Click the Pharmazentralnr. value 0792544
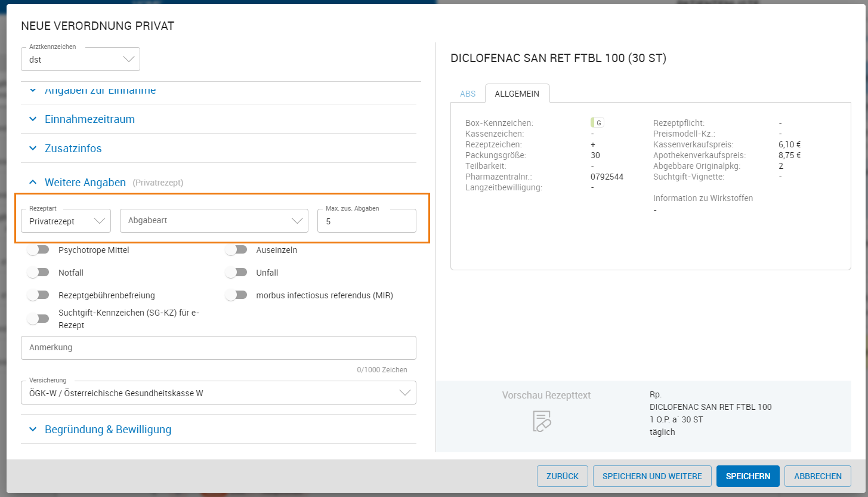This screenshot has width=868, height=497. tap(607, 177)
